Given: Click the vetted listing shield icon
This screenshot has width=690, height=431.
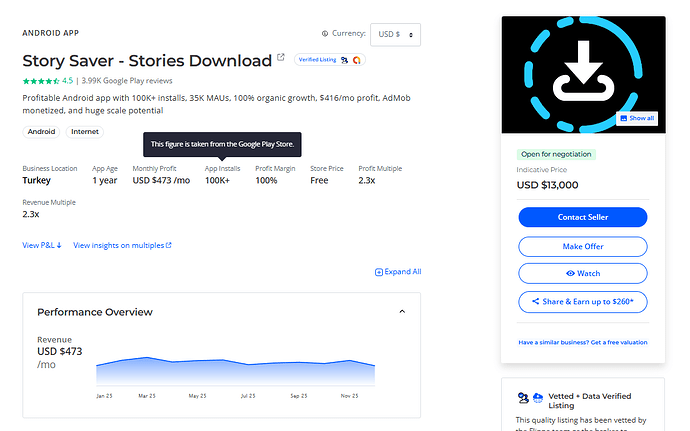Looking at the screenshot, I should pyautogui.click(x=523, y=397).
